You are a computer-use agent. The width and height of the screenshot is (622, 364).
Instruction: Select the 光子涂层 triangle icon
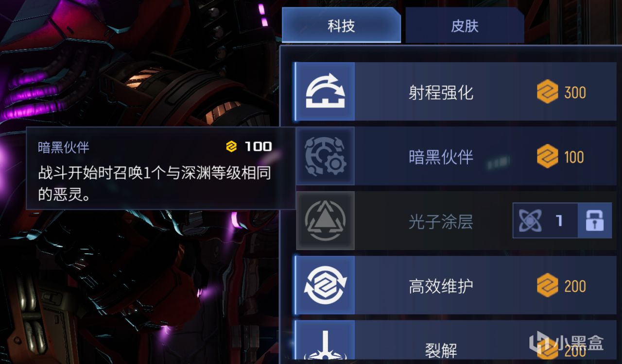point(325,221)
